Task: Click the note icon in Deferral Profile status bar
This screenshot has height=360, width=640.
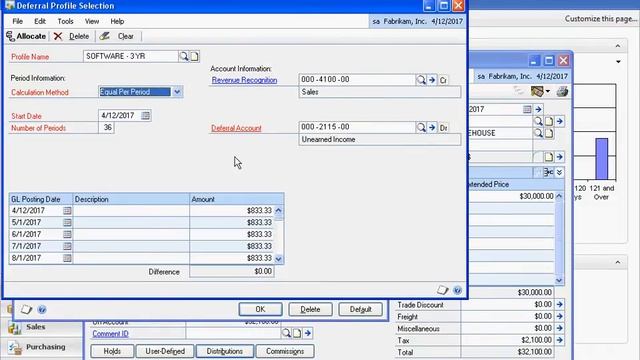Action: coord(442,290)
